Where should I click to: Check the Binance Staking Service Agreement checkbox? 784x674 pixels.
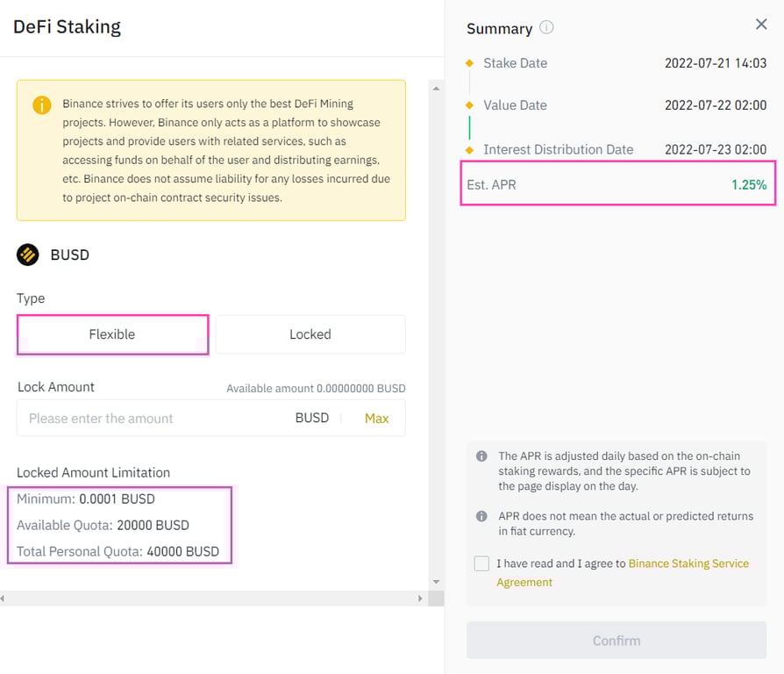481,563
